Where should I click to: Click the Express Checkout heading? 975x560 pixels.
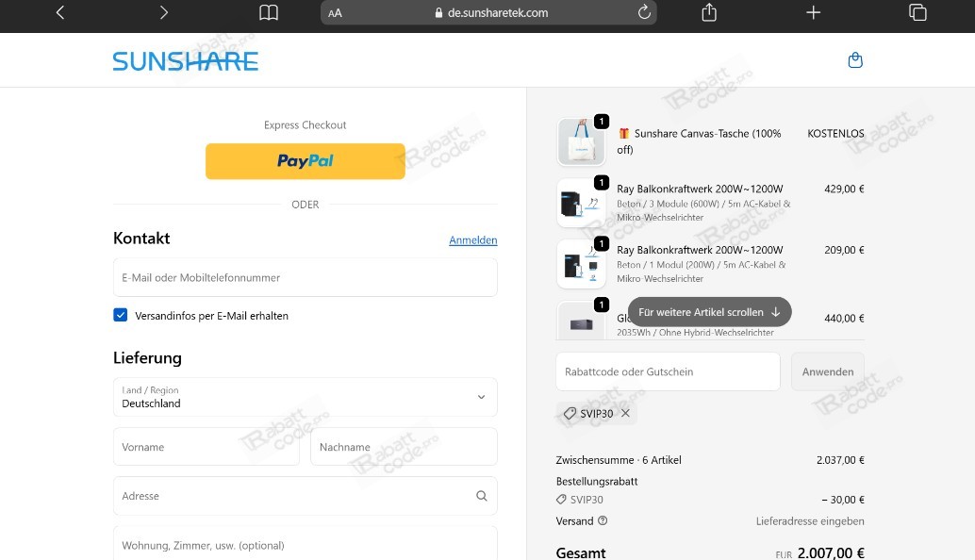pyautogui.click(x=306, y=125)
